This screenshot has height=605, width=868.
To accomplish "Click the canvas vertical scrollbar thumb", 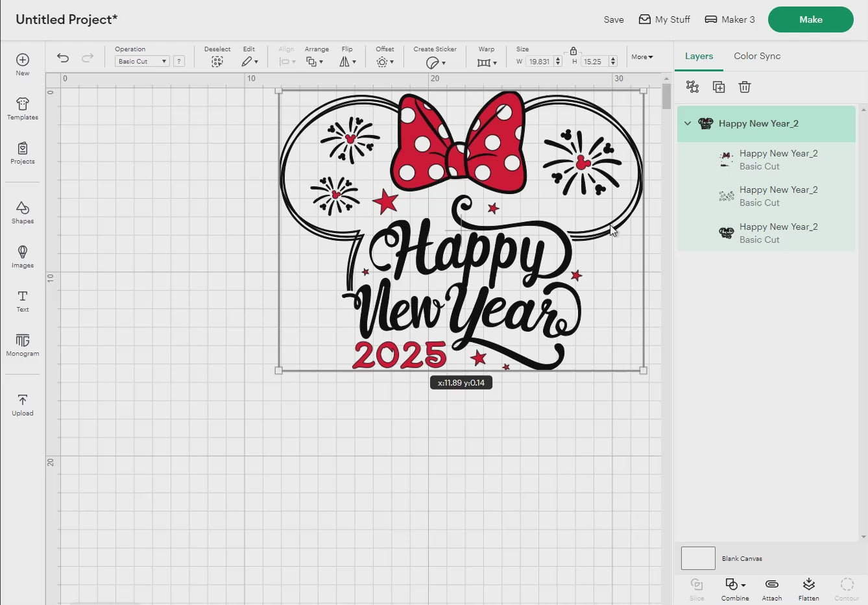I will 666,96.
